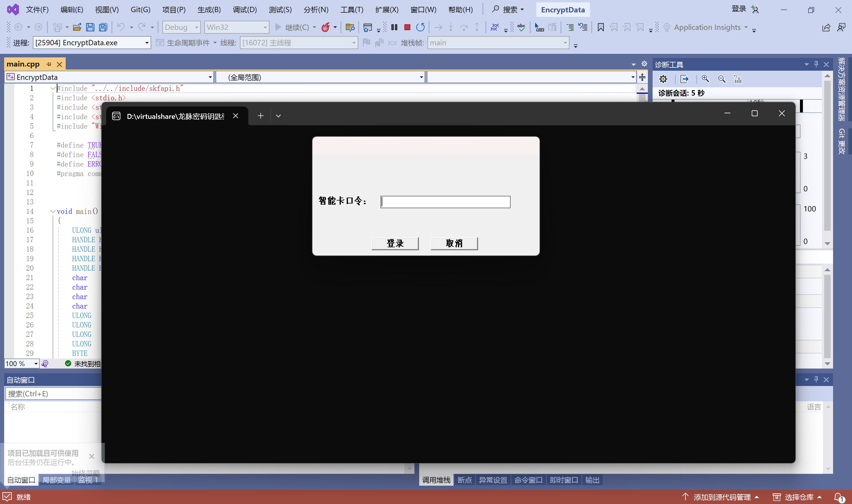
Task: Expand the editor zoom 100 % dropdown
Action: [x=36, y=364]
